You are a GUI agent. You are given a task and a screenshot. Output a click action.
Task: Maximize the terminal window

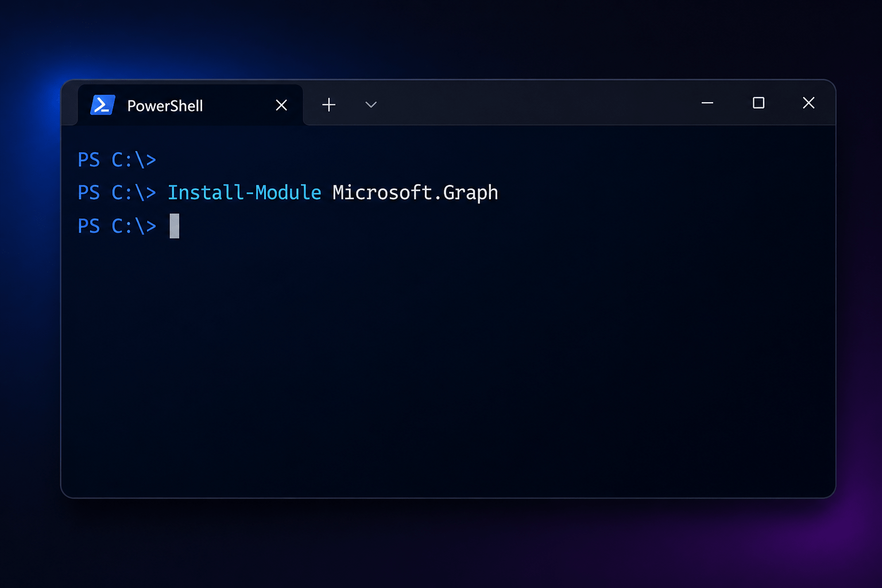point(759,103)
